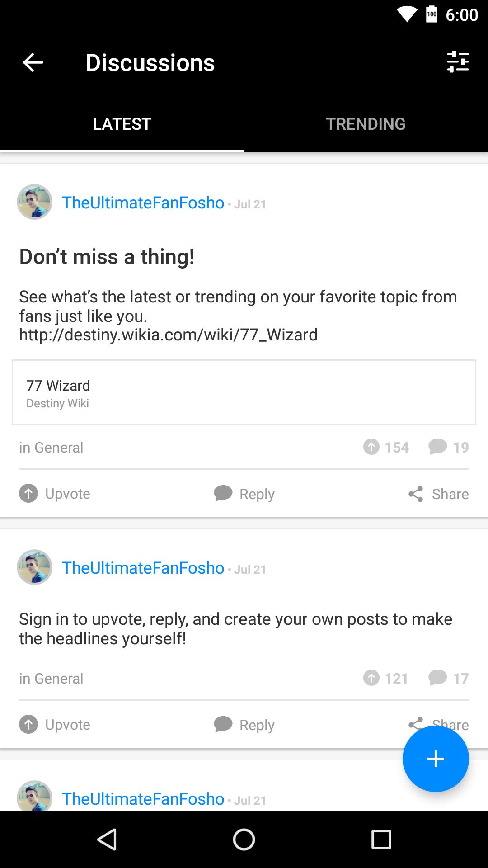488x868 pixels.
Task: Share the "Don't miss a thing!" post
Action: click(438, 494)
